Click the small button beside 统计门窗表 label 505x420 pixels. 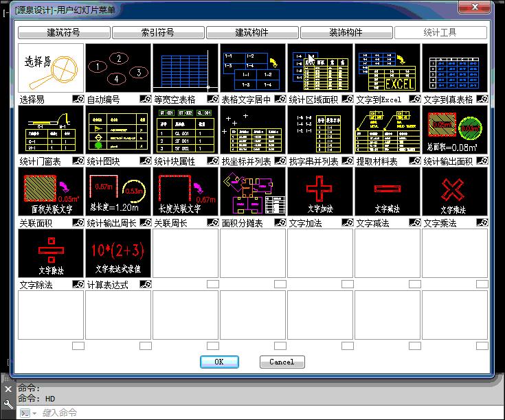[x=78, y=161]
